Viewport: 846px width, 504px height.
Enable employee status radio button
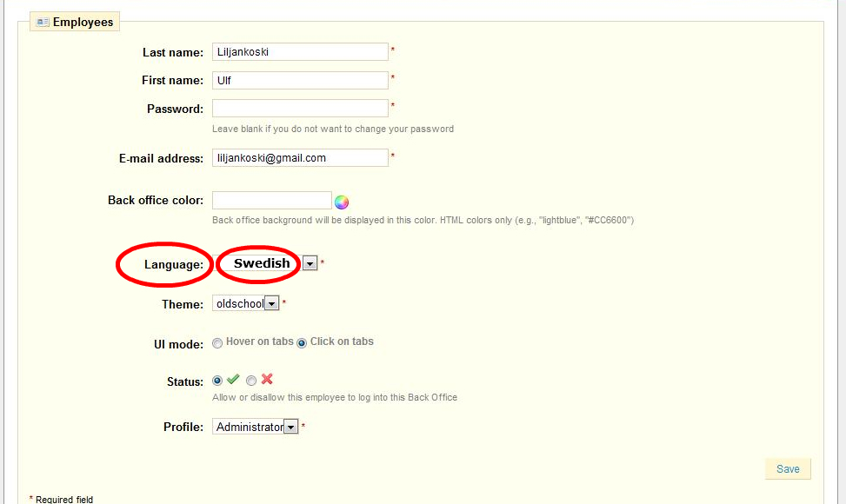217,381
